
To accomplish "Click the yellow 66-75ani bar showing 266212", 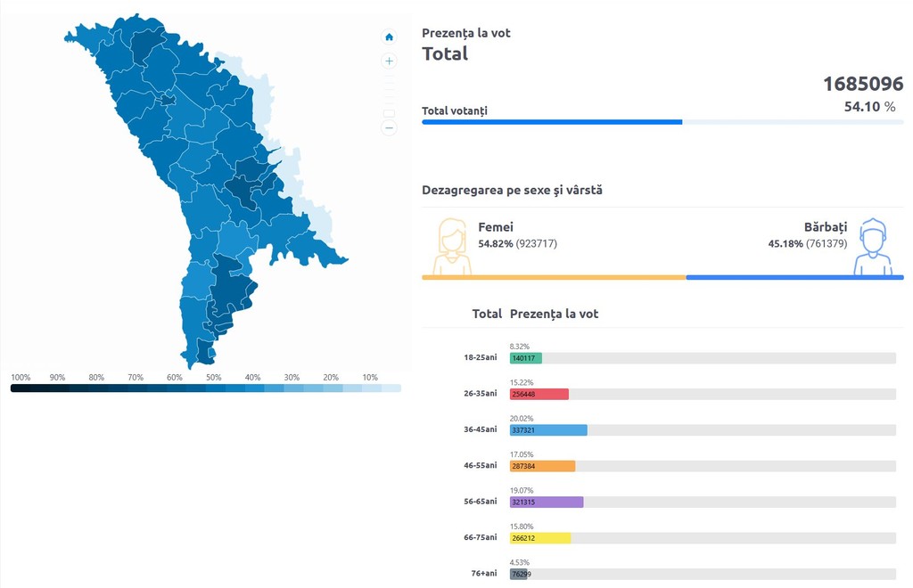I will 540,539.
